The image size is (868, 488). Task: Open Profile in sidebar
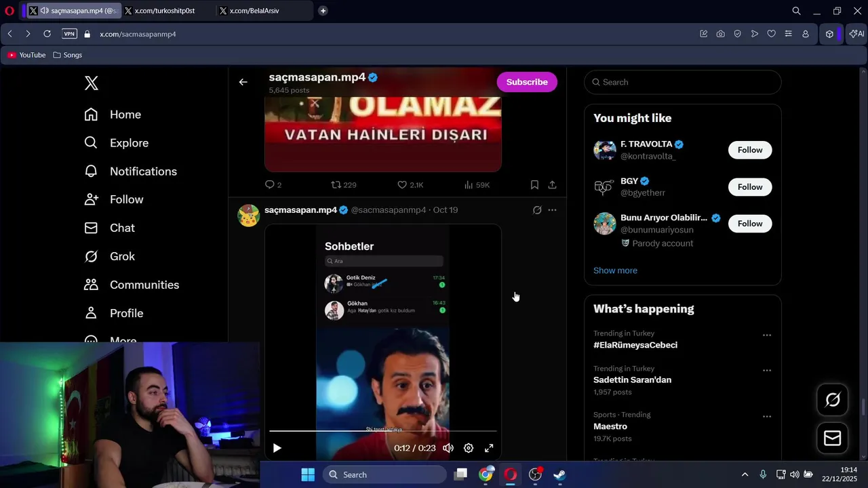click(113, 313)
